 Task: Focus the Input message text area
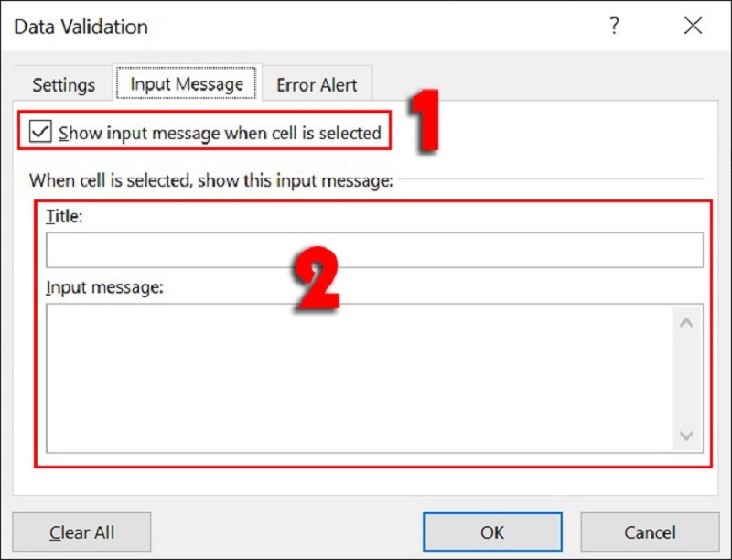[359, 378]
